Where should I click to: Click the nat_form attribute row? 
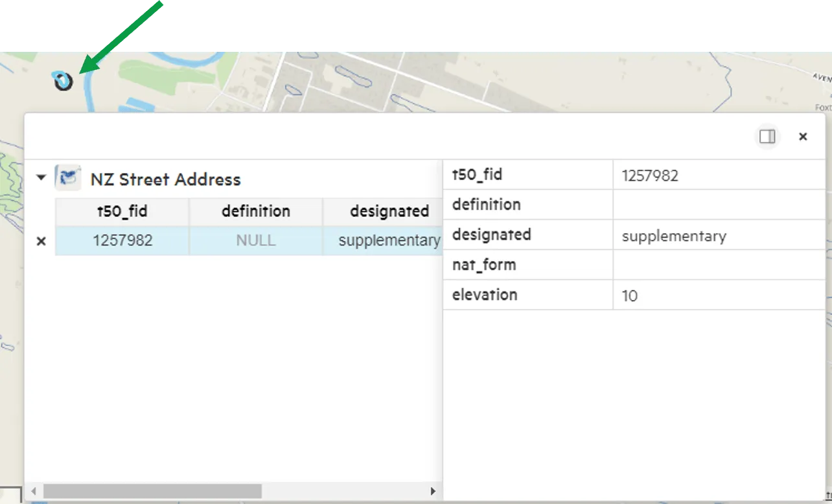click(x=634, y=265)
